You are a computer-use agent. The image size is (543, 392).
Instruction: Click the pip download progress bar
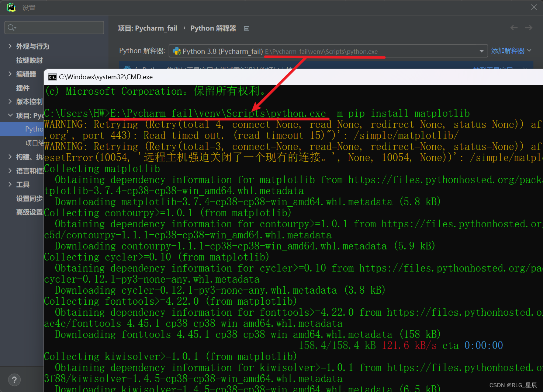click(x=181, y=345)
